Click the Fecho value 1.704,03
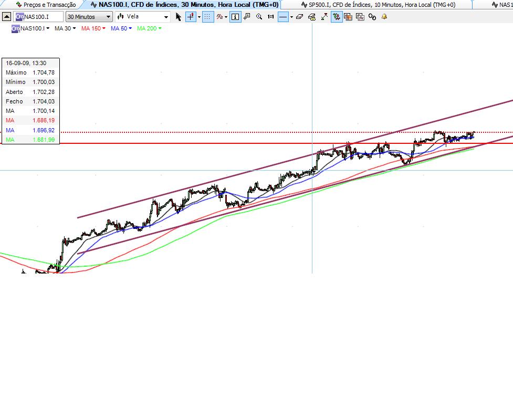The image size is (513, 420). pos(44,101)
